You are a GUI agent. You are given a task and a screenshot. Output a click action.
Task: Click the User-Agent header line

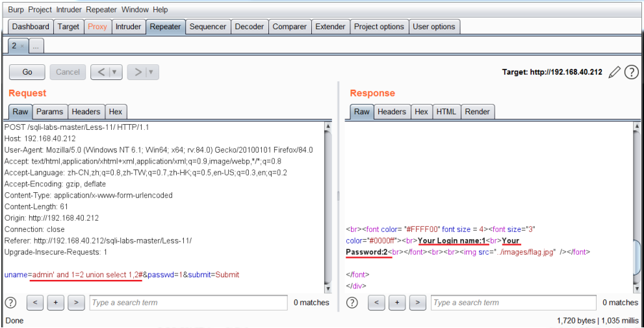click(159, 150)
